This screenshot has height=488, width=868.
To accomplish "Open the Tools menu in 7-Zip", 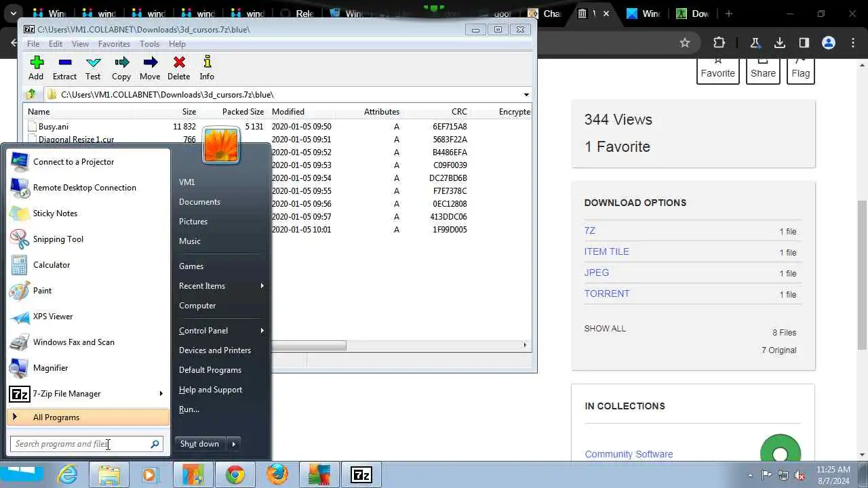I will pos(149,44).
